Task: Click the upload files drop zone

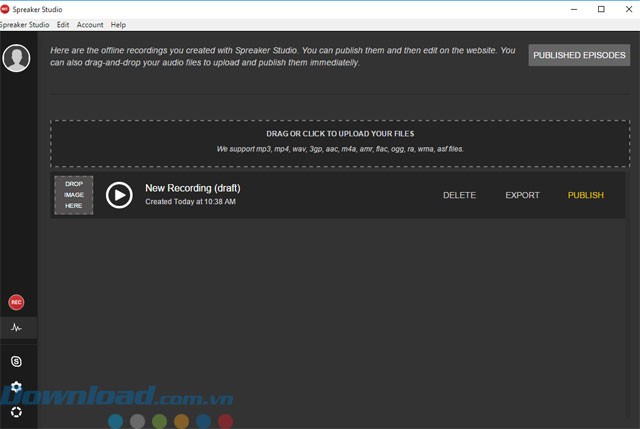Action: pyautogui.click(x=340, y=141)
